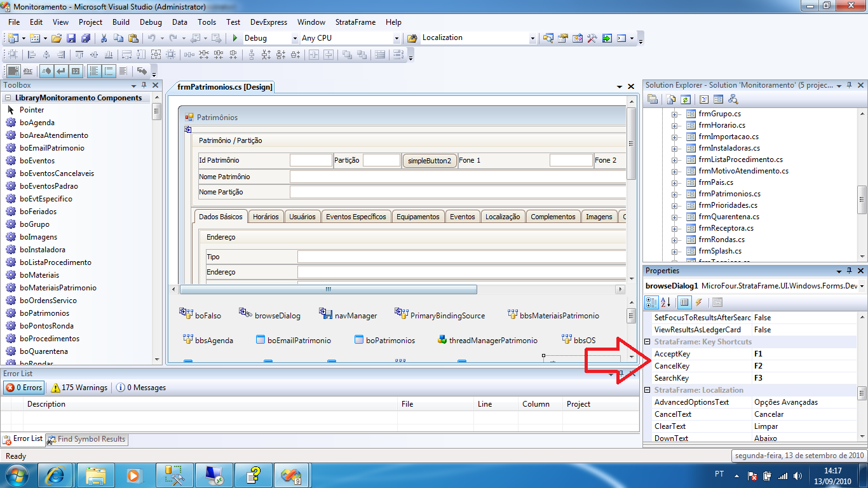Show the Events lightning bolt in Properties
This screenshot has width=868, height=488.
pyautogui.click(x=698, y=302)
